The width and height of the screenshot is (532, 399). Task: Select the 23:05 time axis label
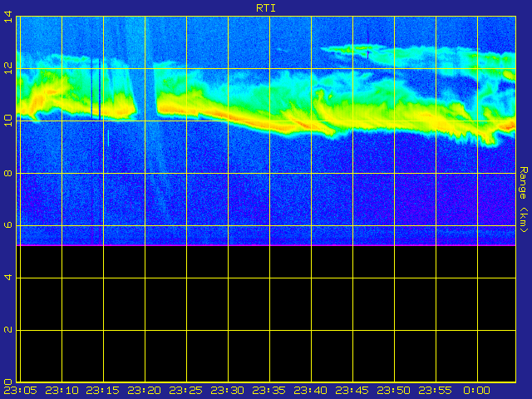coord(20,391)
